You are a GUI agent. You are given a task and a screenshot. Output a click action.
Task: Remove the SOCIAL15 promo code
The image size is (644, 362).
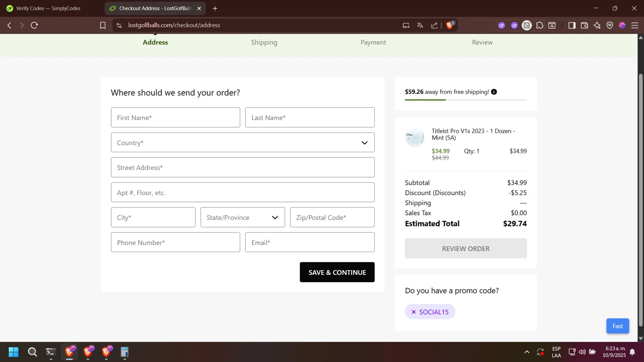[x=414, y=312]
